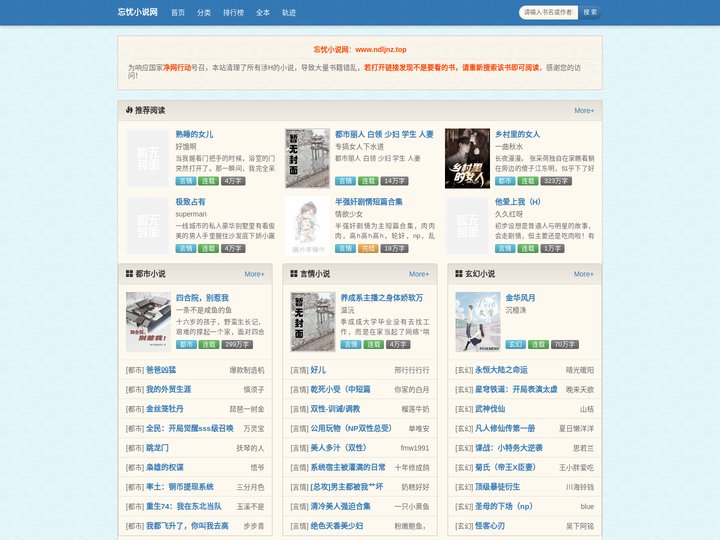Click the flame icon beside 推荐阅读

[x=129, y=110]
